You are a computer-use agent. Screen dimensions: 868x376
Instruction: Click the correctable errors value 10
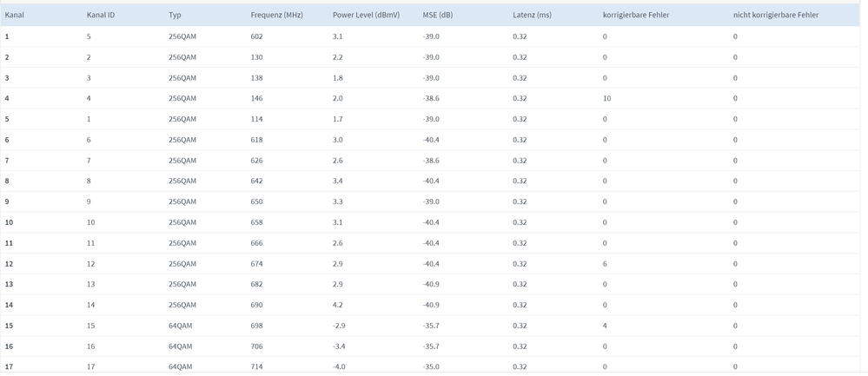click(607, 99)
